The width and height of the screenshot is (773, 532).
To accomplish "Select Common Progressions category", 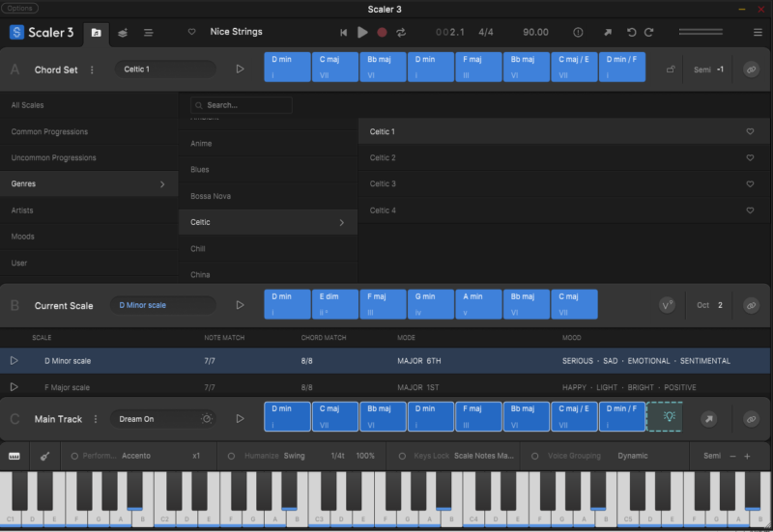I will pos(89,131).
